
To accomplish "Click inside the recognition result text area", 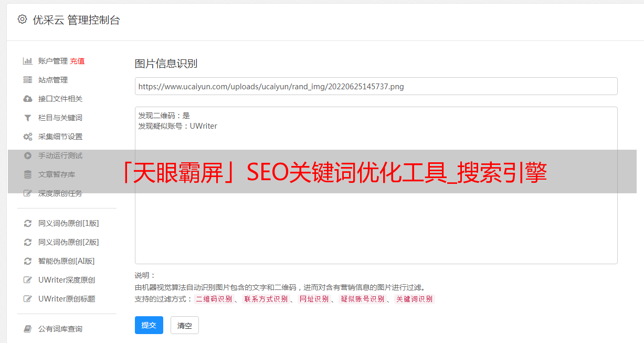I will click(x=376, y=185).
